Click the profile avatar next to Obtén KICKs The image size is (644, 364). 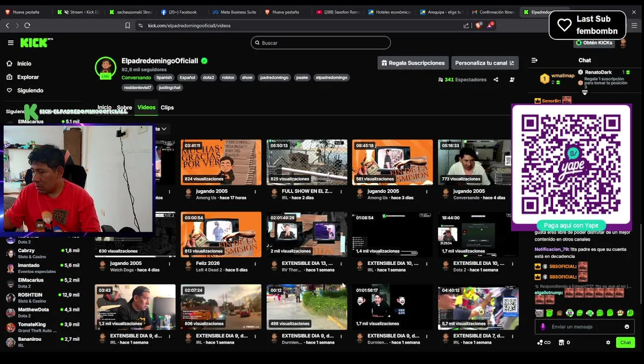tap(623, 43)
